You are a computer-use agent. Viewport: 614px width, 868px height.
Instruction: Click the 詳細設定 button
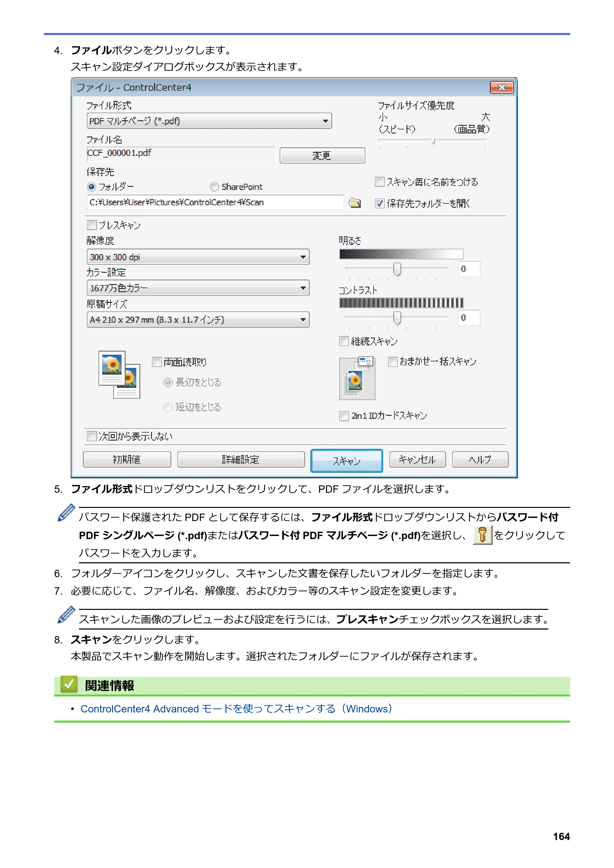[x=241, y=460]
